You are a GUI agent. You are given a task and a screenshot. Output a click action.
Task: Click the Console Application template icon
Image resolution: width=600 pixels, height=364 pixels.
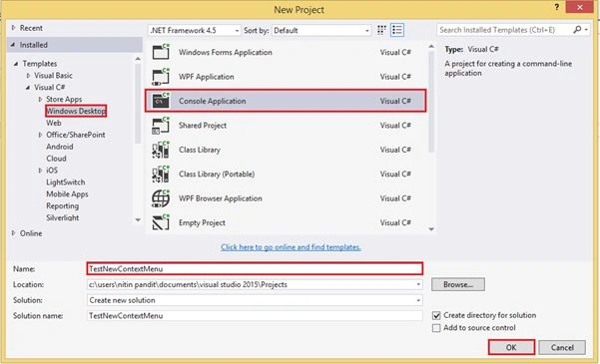tap(161, 101)
